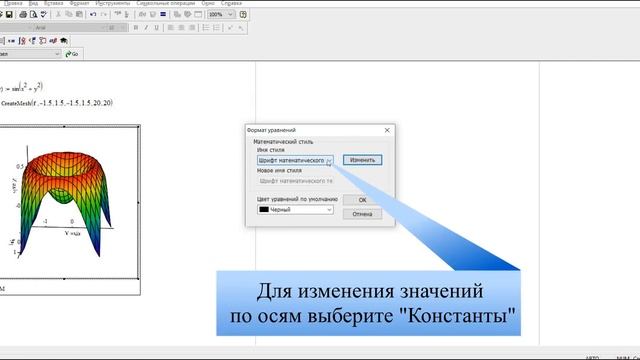This screenshot has height=360, width=640.
Task: Print the worksheet using printer icon
Action: (23, 15)
